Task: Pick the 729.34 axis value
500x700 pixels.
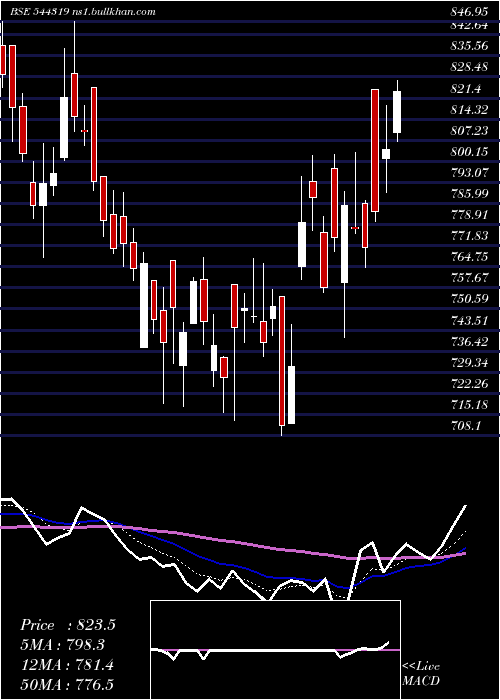Action: pyautogui.click(x=469, y=362)
